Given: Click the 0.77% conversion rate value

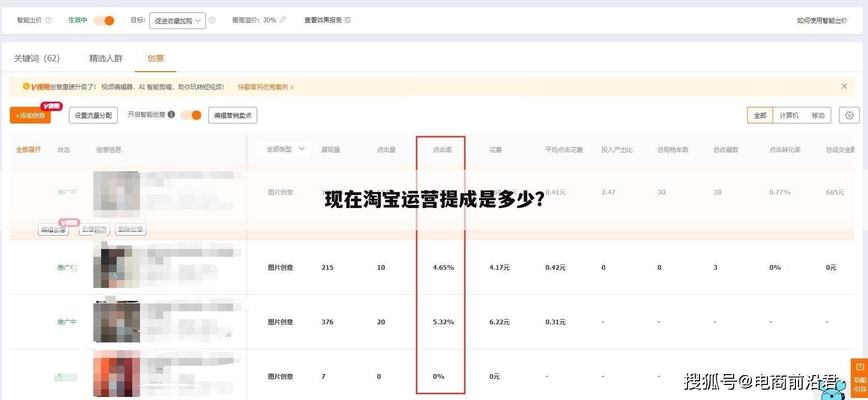Looking at the screenshot, I should (x=780, y=192).
